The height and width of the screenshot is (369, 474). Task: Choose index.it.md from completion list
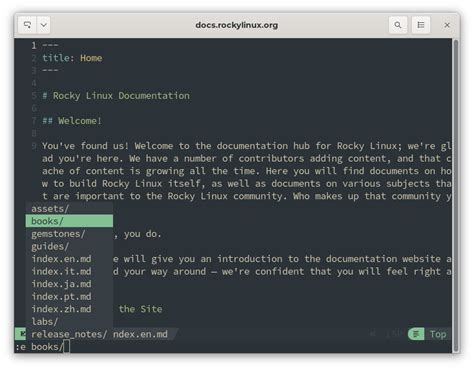pos(69,271)
